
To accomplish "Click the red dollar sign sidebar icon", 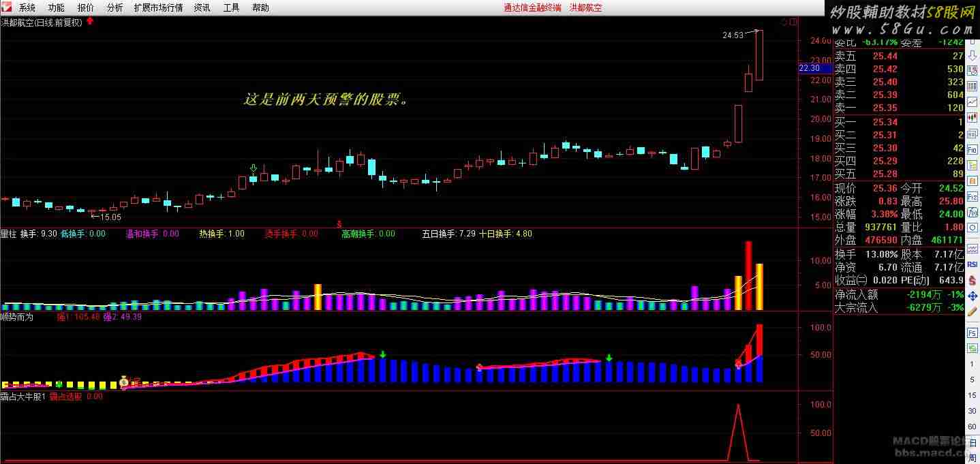I will (x=973, y=280).
